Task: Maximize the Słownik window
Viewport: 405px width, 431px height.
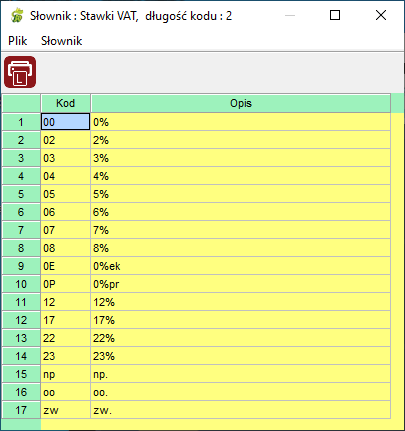Action: pos(335,15)
